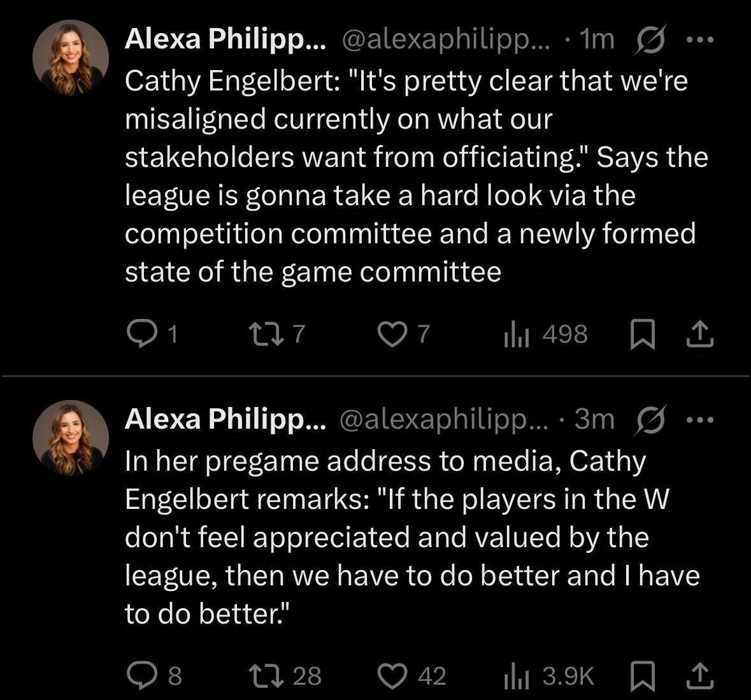The image size is (751, 700).
Task: Share the officiating tweet
Action: [699, 334]
